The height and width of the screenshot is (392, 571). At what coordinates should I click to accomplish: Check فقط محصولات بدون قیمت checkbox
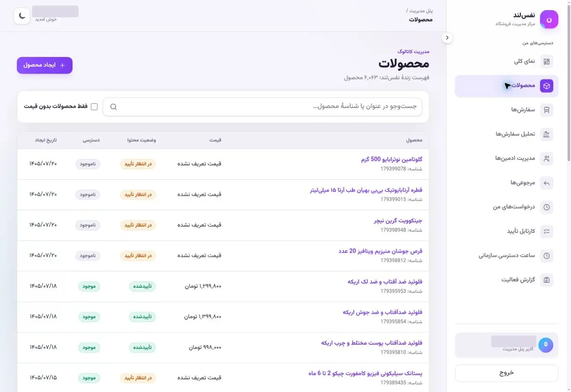coord(94,107)
